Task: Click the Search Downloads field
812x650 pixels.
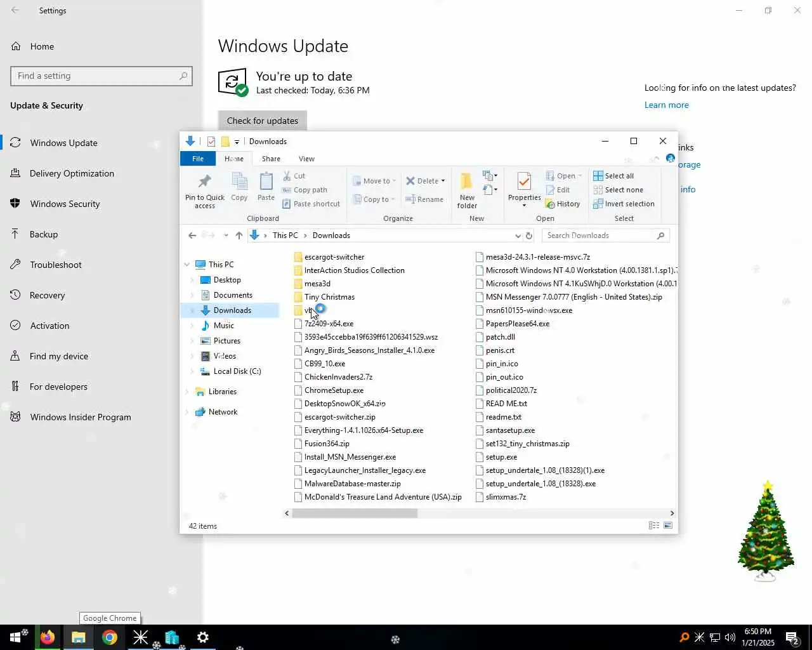Action: 606,235
